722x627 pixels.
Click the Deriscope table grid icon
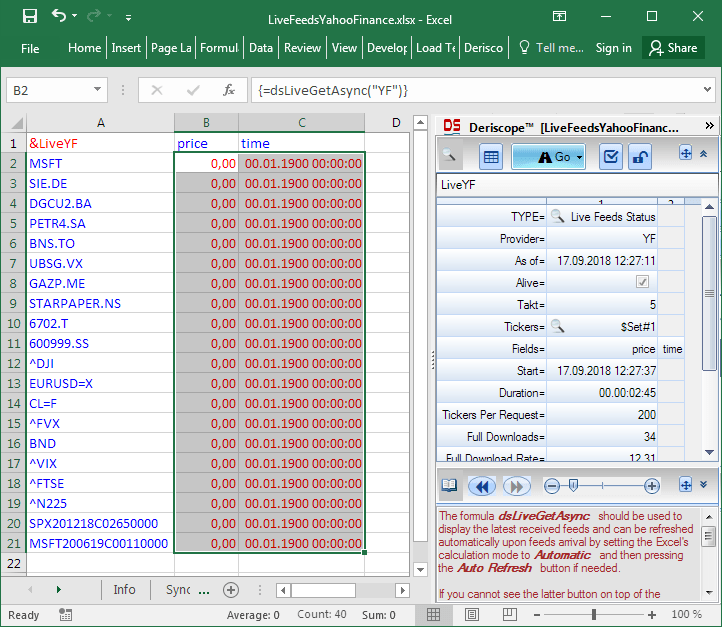491,157
